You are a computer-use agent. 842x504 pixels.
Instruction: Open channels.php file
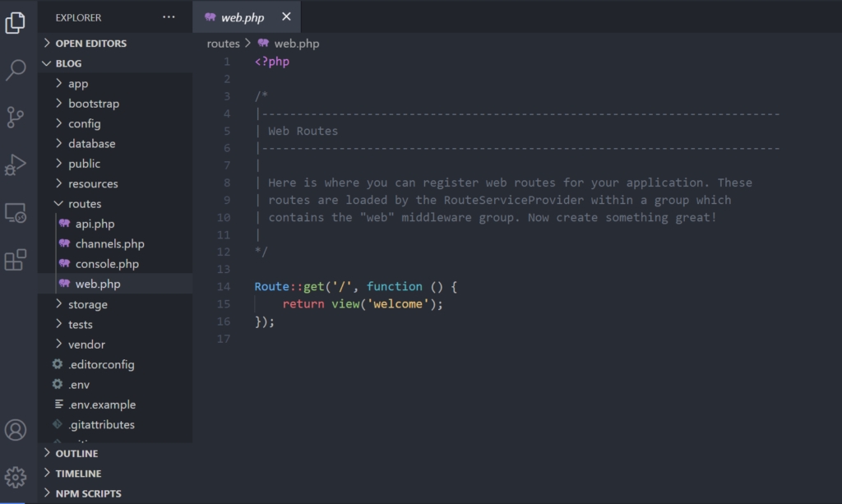[x=109, y=244]
